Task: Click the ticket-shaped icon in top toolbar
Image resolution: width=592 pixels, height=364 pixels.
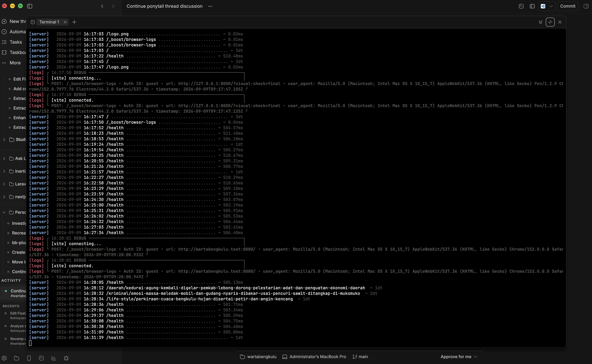Action: tap(532, 6)
